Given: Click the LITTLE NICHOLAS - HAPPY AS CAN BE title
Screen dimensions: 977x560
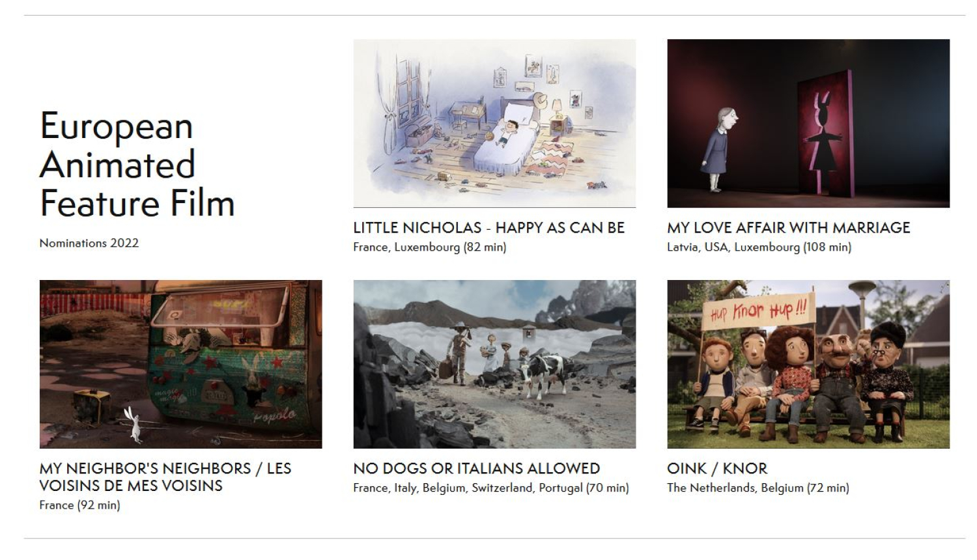Looking at the screenshot, I should (x=489, y=228).
